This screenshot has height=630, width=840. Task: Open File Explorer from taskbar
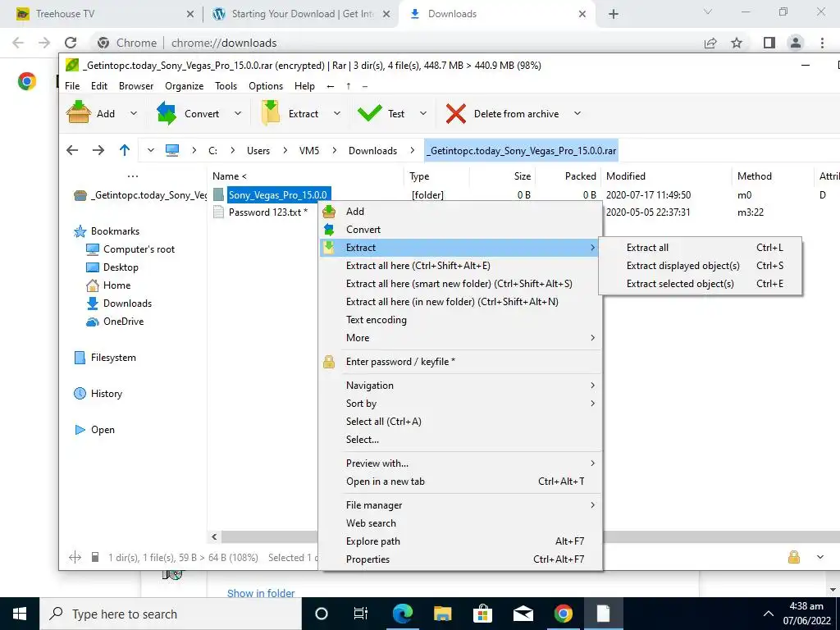[442, 614]
